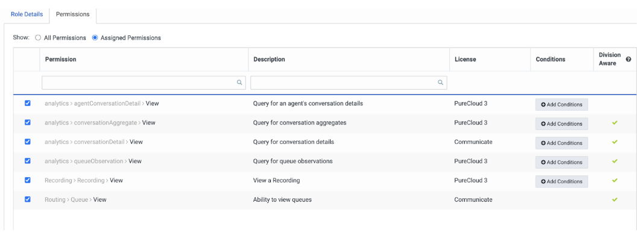Add Conditions for conversationDetail View
644x235 pixels.
[561, 143]
